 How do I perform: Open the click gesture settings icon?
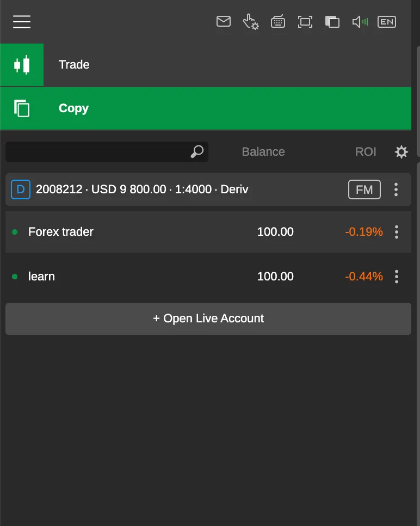pyautogui.click(x=250, y=22)
